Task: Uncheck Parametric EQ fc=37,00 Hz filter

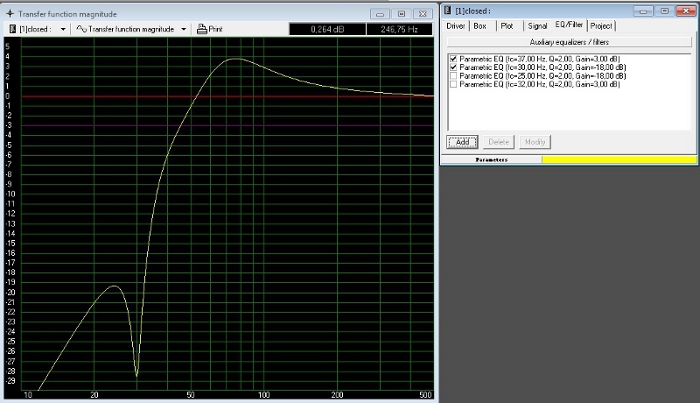Action: click(455, 60)
